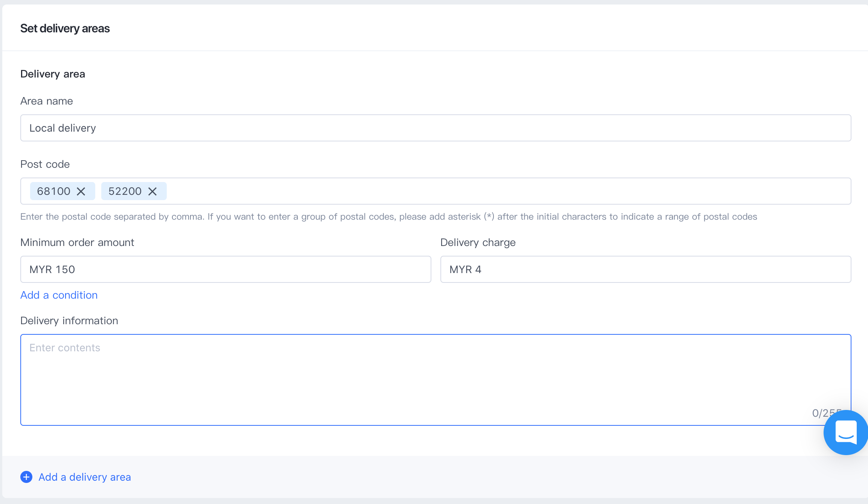Open the live chat support widget
868x504 pixels.
pyautogui.click(x=845, y=433)
